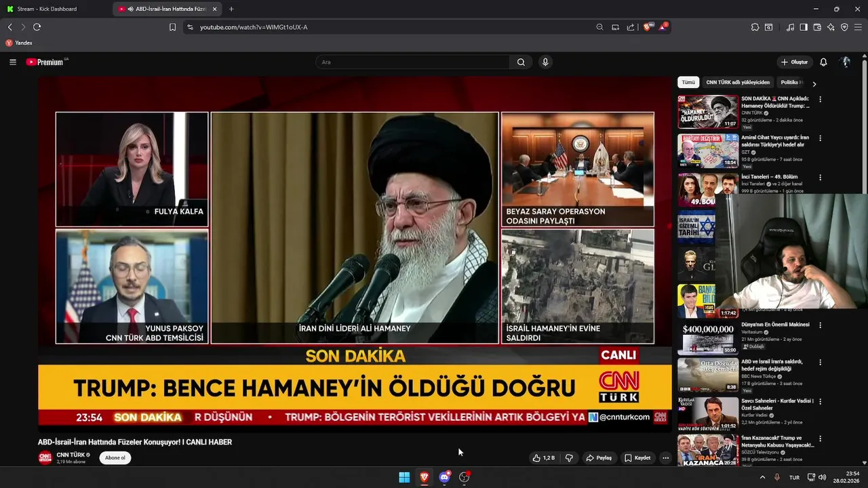Open the extensions puzzle icon
Image resolution: width=868 pixels, height=488 pixels.
tap(755, 27)
